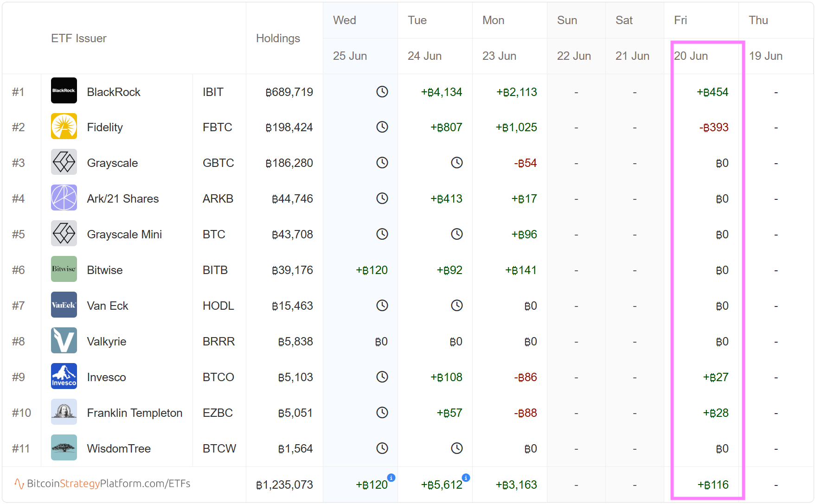The height and width of the screenshot is (504, 815).
Task: Click info badge on Tuesday total +₿5,612
Action: coord(466,478)
